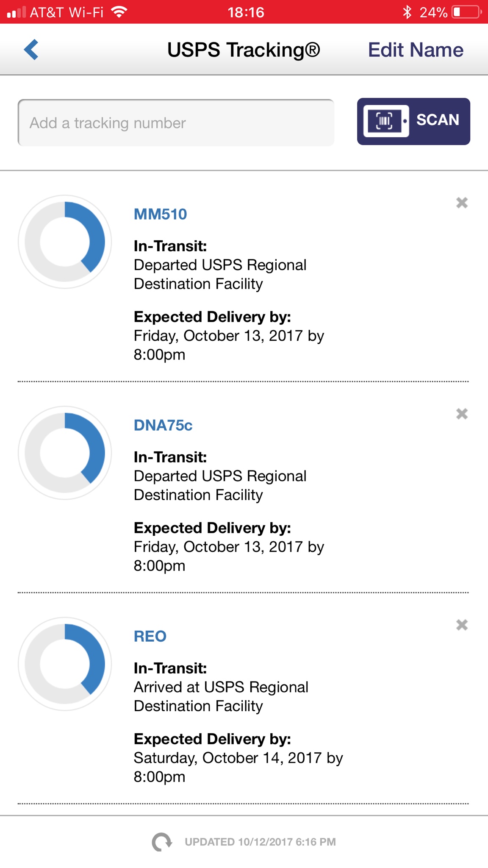The height and width of the screenshot is (868, 488).
Task: Tap the Add a tracking number field
Action: (176, 123)
